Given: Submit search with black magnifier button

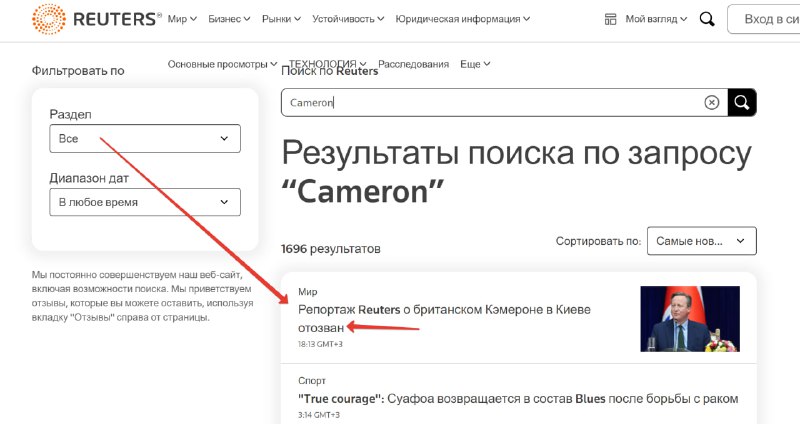Looking at the screenshot, I should coord(742,103).
